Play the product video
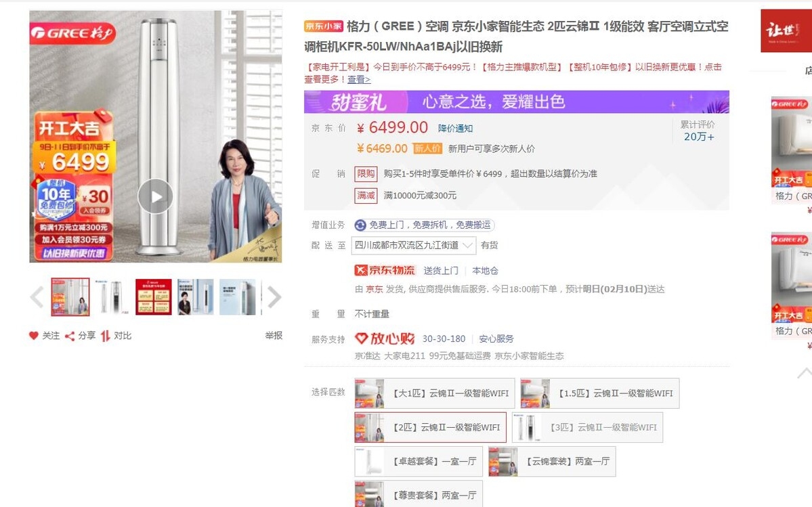The width and height of the screenshot is (812, 507). point(155,196)
